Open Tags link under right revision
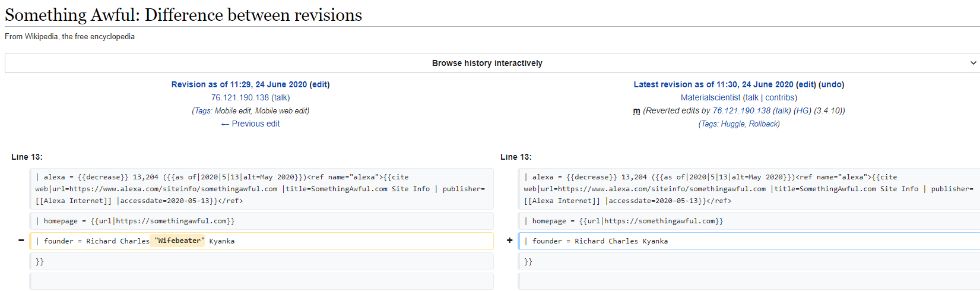This screenshot has height=291, width=980. pos(709,124)
